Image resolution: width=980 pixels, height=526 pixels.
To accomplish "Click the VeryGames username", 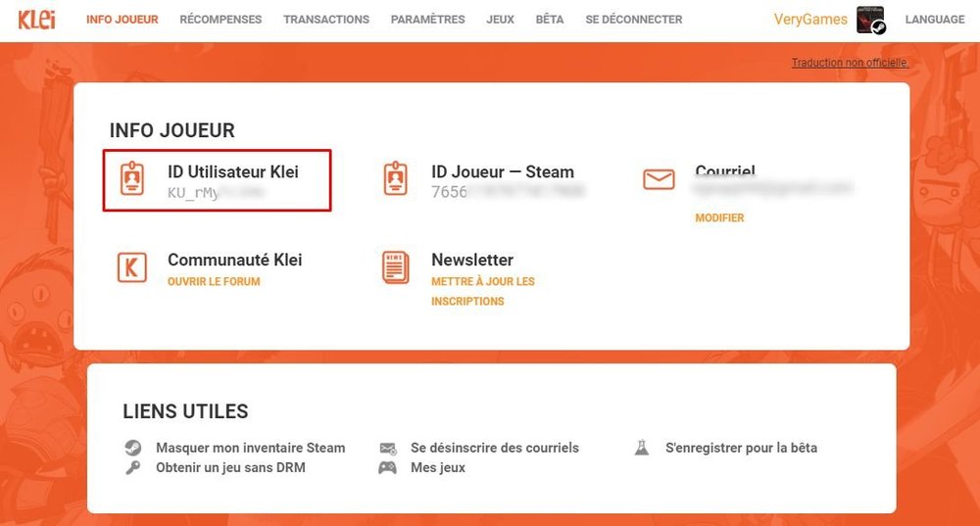I will pos(810,20).
